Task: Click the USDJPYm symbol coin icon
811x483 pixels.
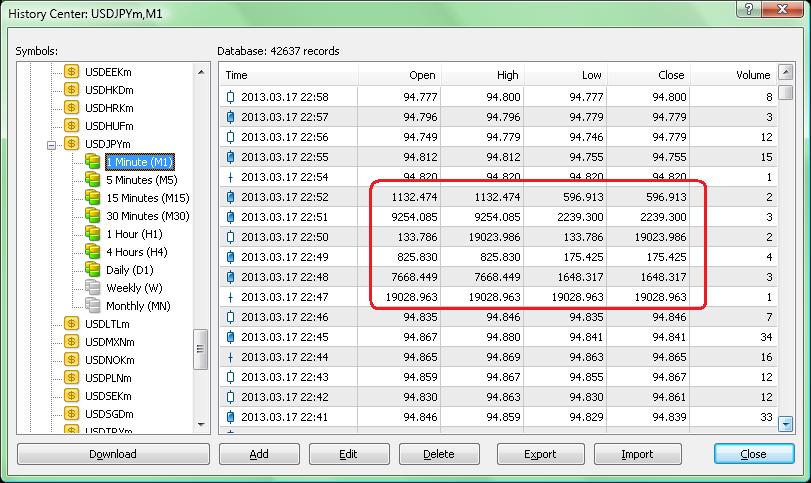Action: [71, 144]
